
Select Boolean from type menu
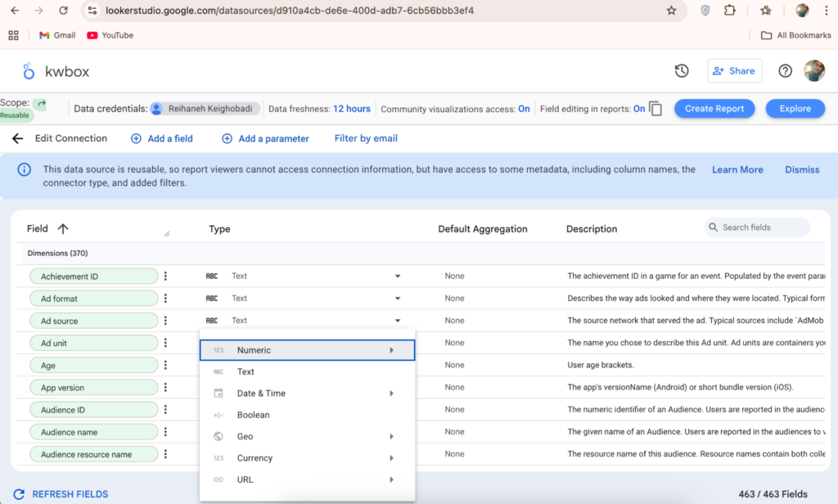point(254,415)
